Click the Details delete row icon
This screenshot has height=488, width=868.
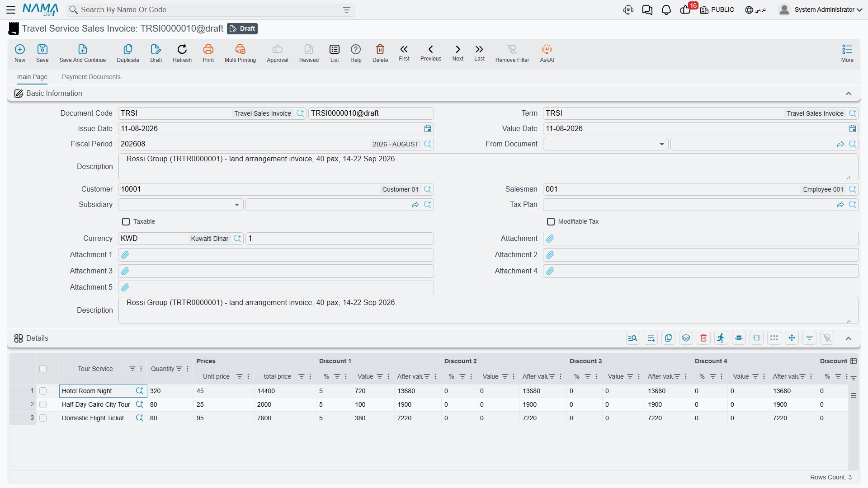[x=704, y=338]
